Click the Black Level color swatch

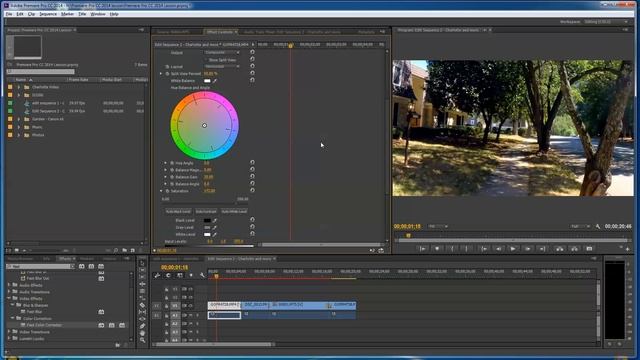(207, 220)
